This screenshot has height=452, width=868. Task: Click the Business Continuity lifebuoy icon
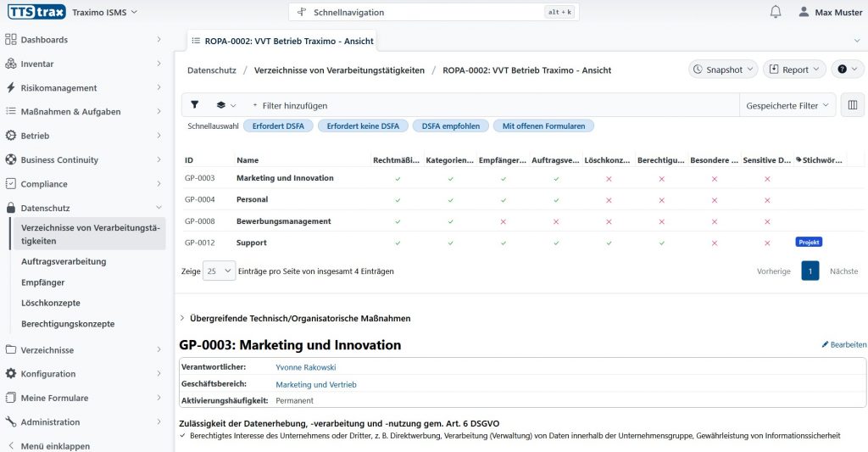(10, 159)
